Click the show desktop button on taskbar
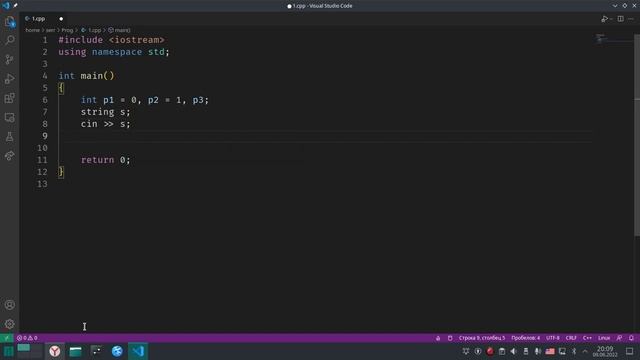This screenshot has height=360, width=640. coord(630,351)
